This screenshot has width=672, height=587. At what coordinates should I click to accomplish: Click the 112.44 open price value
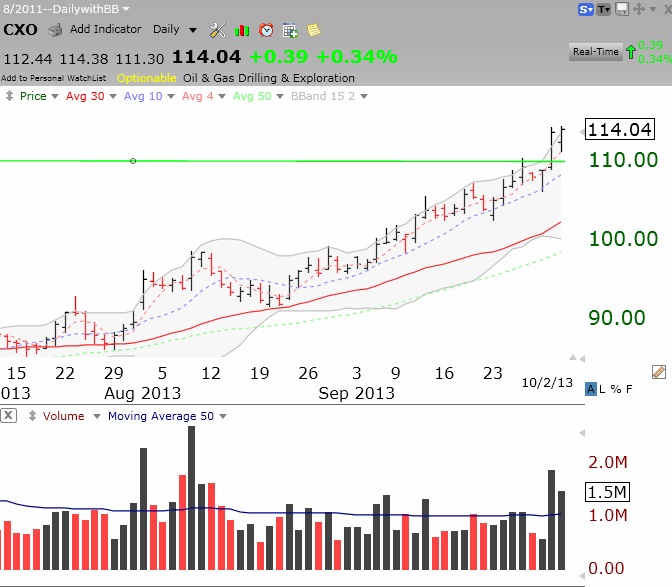click(x=28, y=59)
